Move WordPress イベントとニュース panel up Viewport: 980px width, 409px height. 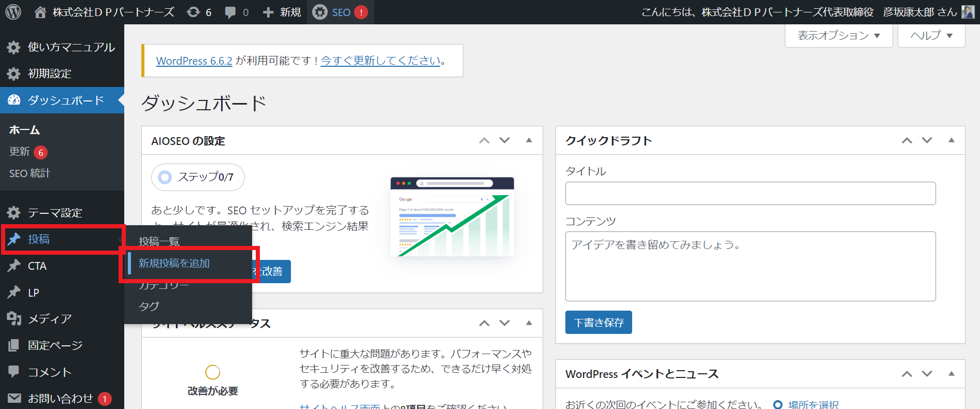907,374
